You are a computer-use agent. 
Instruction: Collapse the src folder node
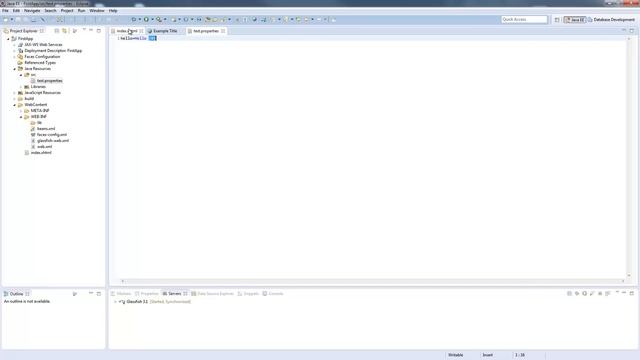(21, 75)
